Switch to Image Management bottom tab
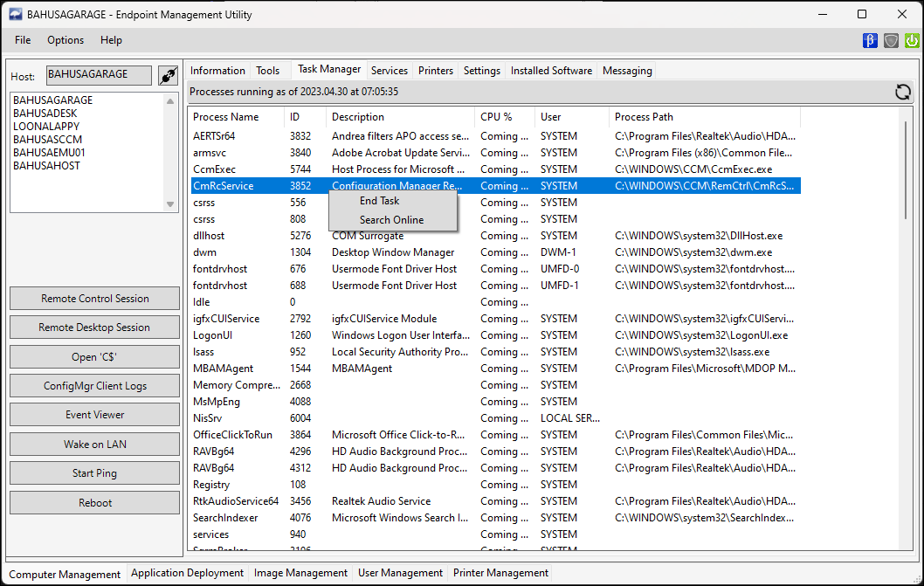 point(300,573)
